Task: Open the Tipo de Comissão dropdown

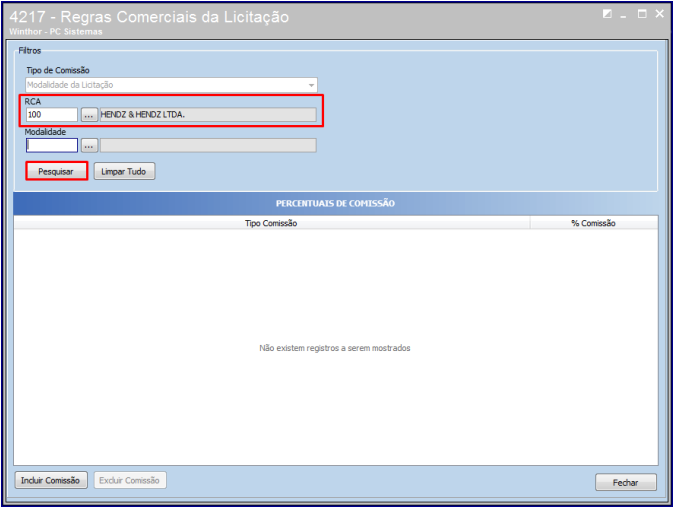Action: point(171,85)
